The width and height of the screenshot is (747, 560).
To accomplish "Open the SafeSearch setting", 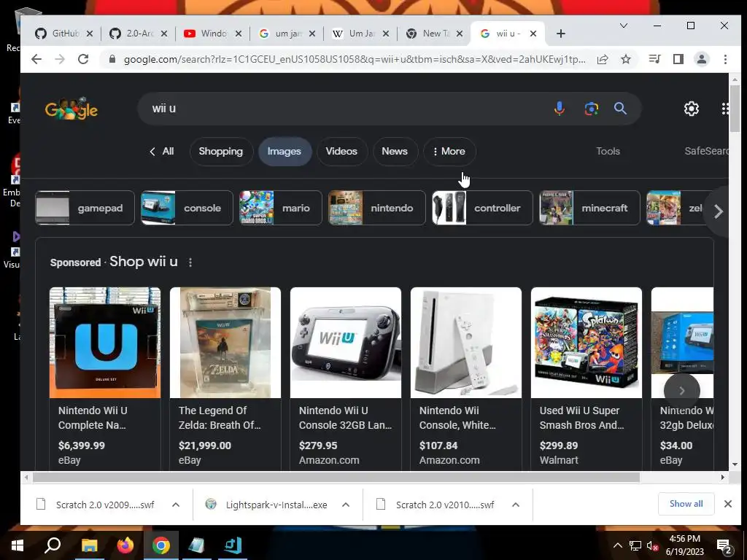I will coord(706,152).
